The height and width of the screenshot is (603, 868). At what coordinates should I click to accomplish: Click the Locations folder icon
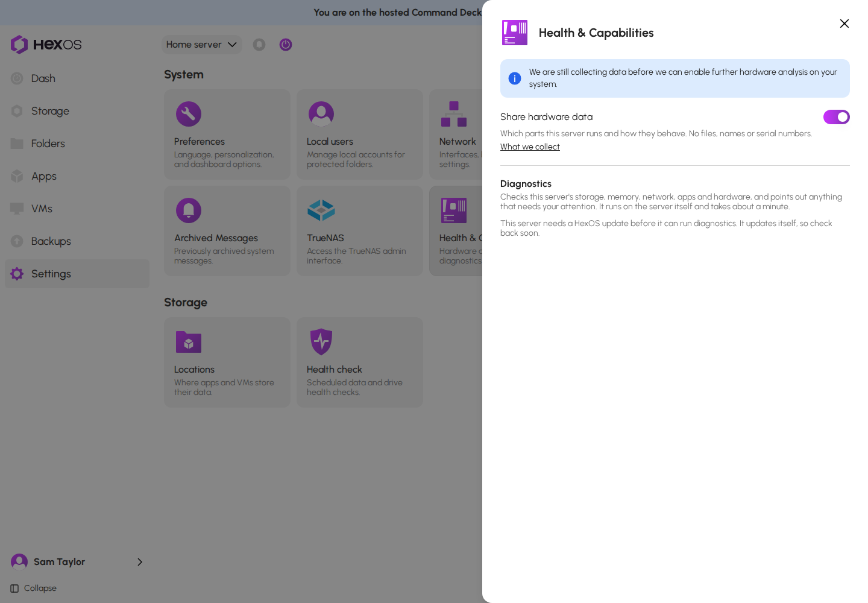pyautogui.click(x=189, y=342)
